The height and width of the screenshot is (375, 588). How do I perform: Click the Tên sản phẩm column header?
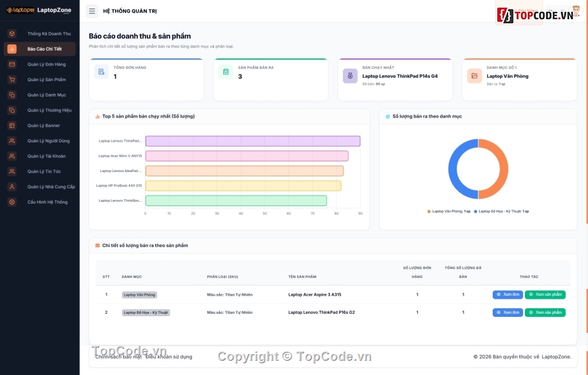pyautogui.click(x=302, y=277)
